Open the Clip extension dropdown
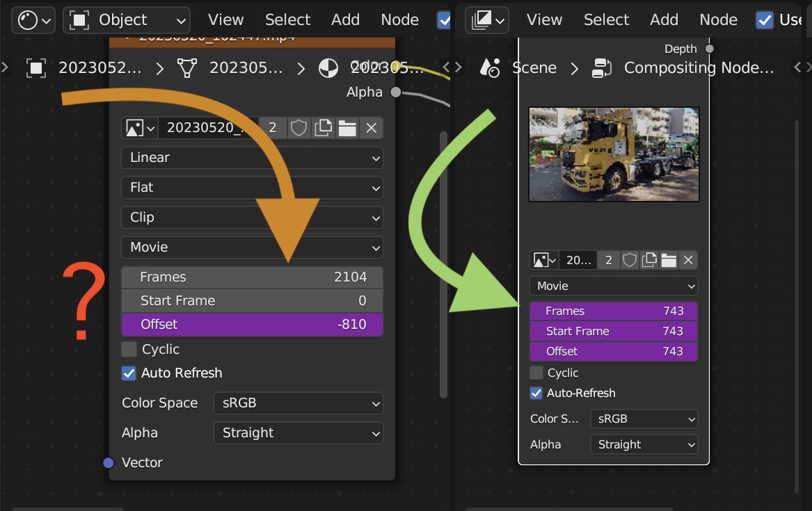 252,218
